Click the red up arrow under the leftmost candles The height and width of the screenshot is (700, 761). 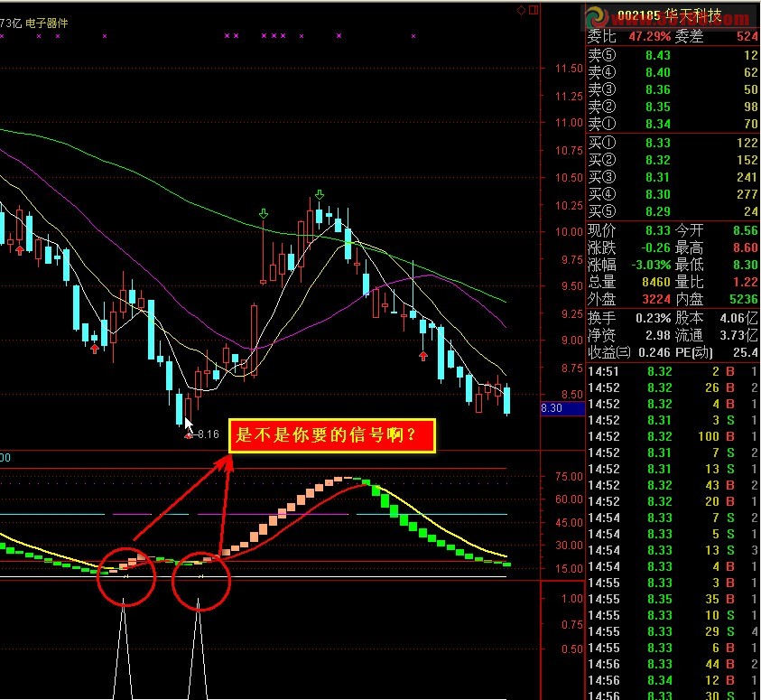[x=20, y=250]
